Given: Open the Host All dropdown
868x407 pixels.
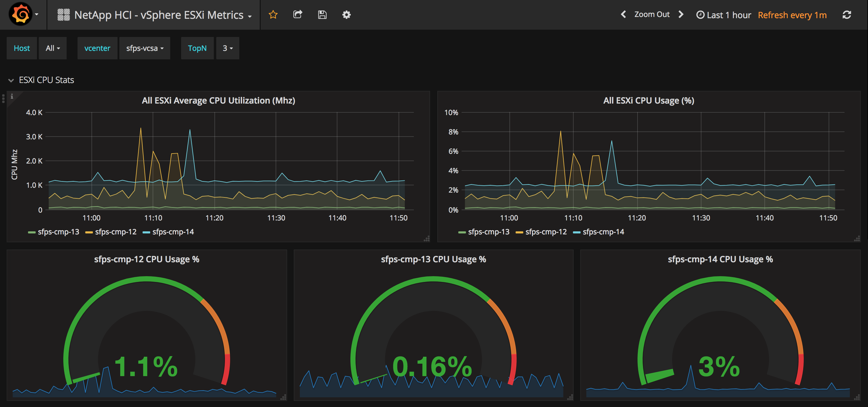Looking at the screenshot, I should tap(53, 48).
